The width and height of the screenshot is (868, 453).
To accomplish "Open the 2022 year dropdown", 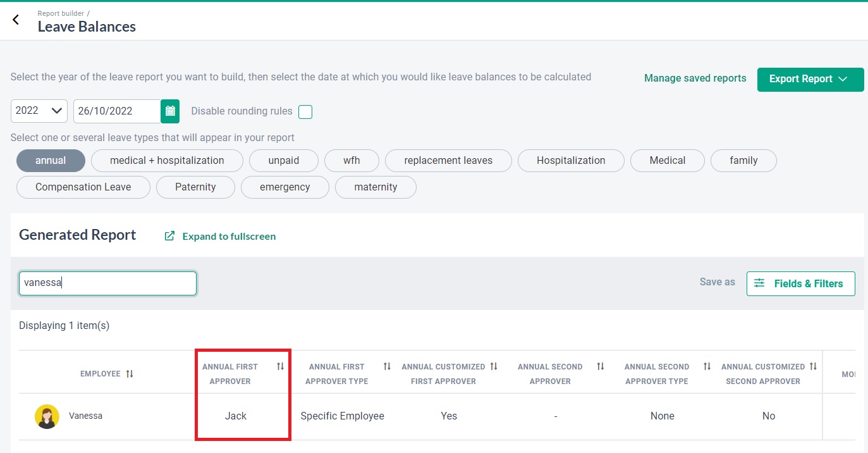I will coord(39,111).
